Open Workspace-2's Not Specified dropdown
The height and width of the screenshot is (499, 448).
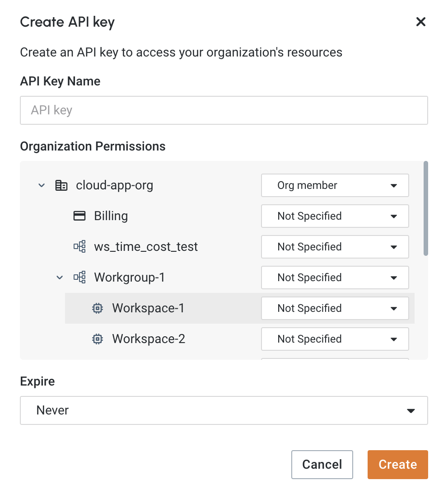tap(335, 339)
